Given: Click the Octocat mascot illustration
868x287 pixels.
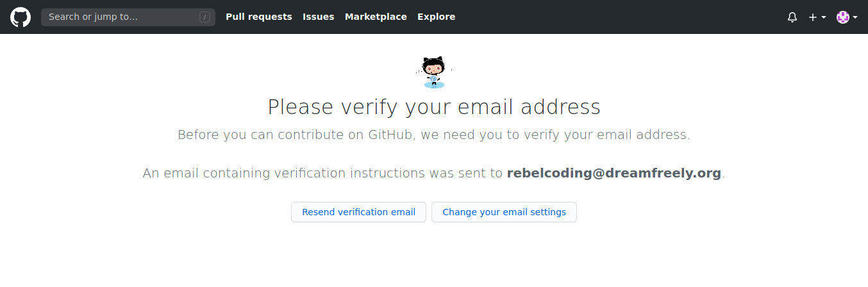Looking at the screenshot, I should (434, 72).
